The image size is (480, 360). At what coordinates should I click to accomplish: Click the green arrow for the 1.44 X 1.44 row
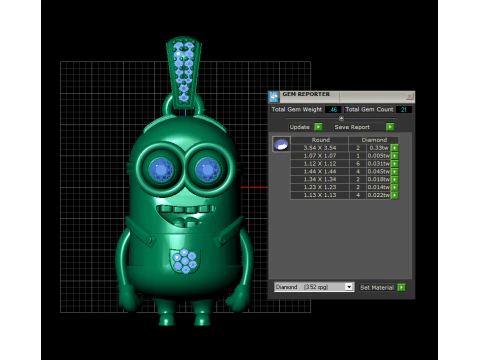(394, 172)
